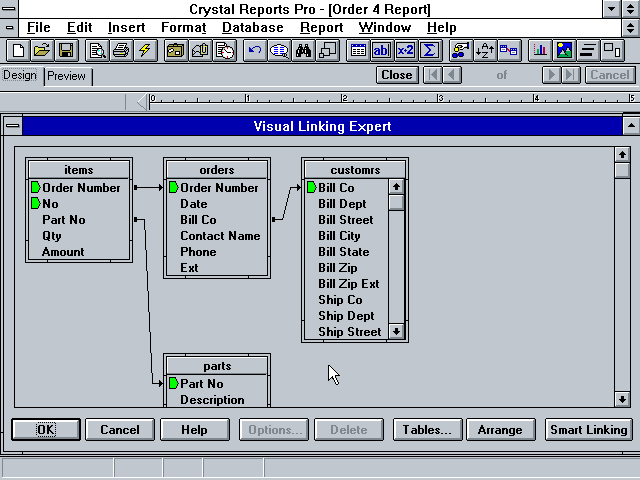The image size is (640, 480).
Task: Click the items table title bar
Action: click(x=79, y=169)
